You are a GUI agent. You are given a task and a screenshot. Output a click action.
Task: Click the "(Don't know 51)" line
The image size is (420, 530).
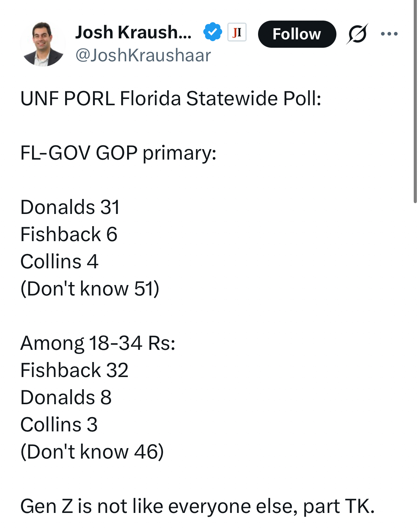click(90, 289)
